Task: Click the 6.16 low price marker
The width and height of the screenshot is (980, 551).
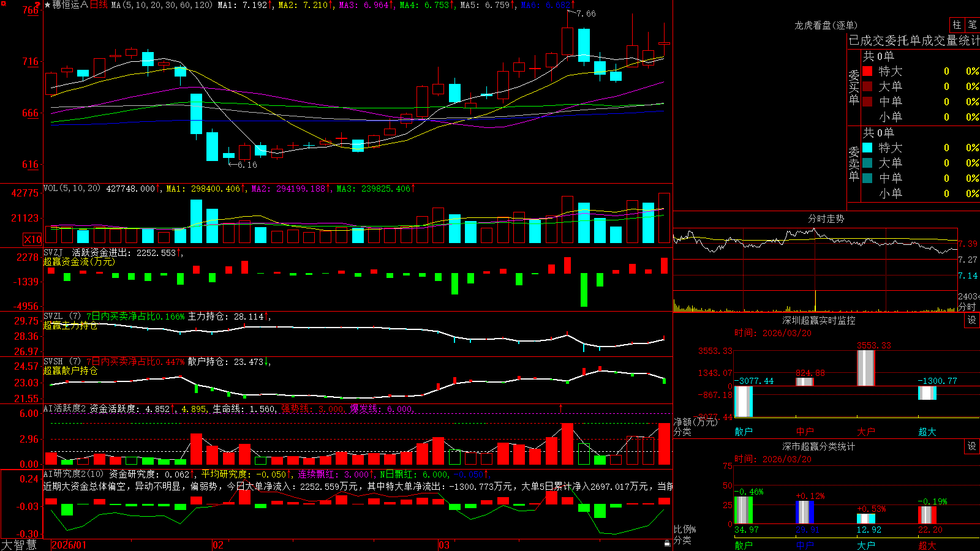Action: (x=247, y=165)
